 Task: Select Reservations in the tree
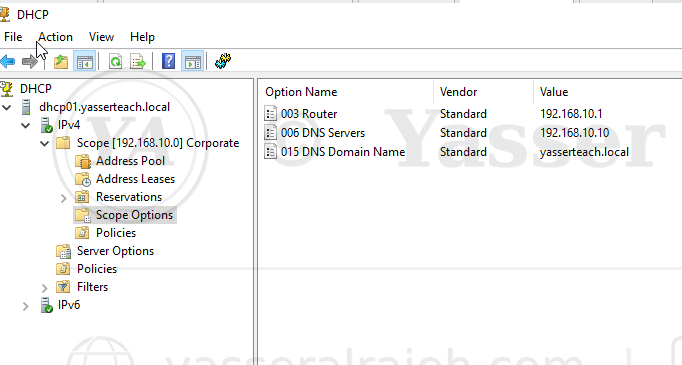tap(129, 197)
